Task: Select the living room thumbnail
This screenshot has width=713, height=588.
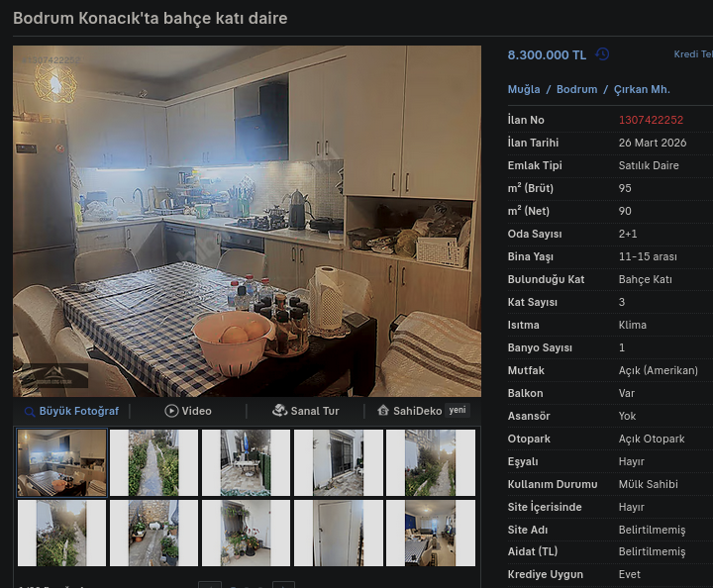Action: (430, 533)
